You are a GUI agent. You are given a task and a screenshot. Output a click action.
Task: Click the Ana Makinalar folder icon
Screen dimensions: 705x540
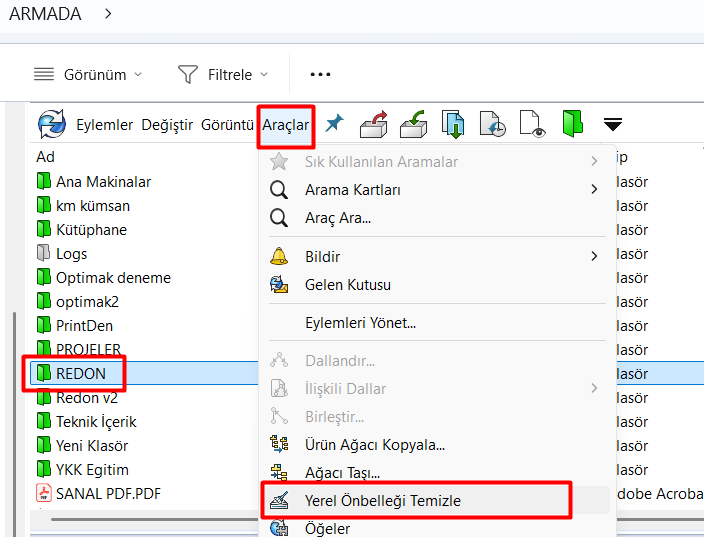tap(43, 181)
